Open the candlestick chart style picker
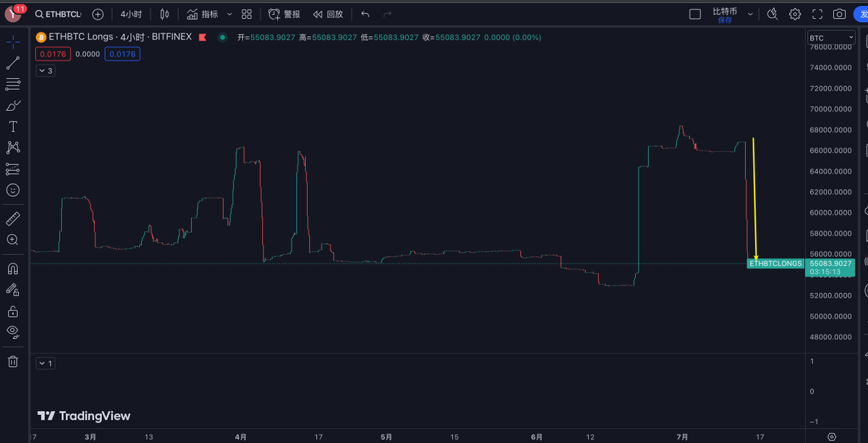Viewport: 868px width, 443px height. point(165,14)
